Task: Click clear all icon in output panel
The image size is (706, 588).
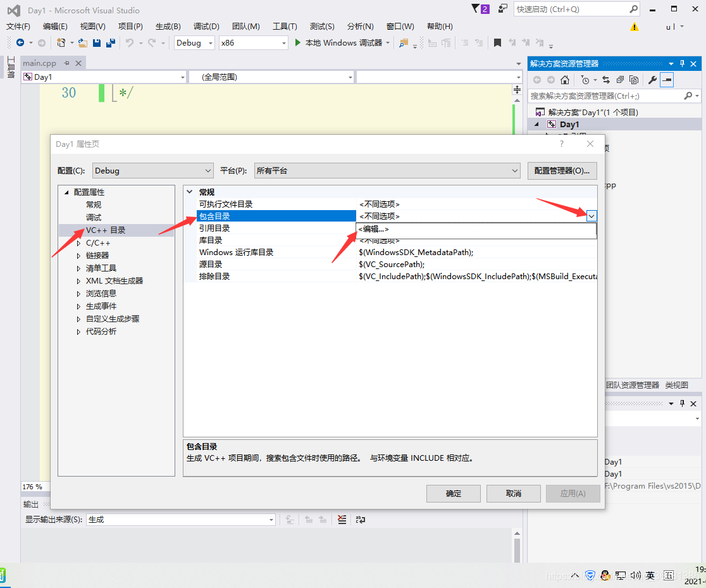Action: pos(342,520)
